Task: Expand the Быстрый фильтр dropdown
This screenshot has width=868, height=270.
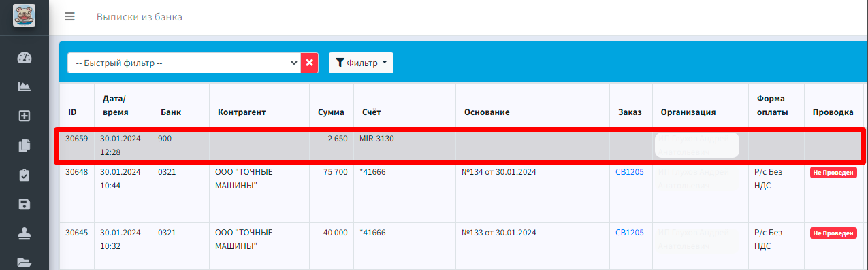Action: [x=184, y=63]
